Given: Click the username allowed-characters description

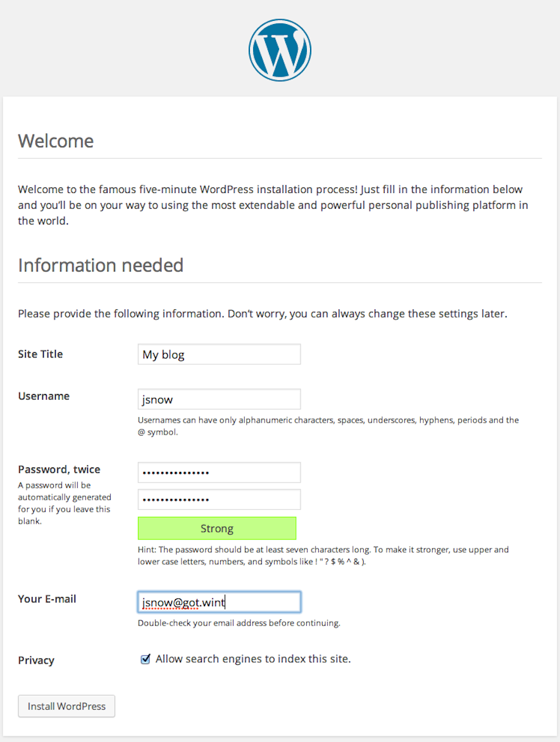Looking at the screenshot, I should pyautogui.click(x=328, y=426).
